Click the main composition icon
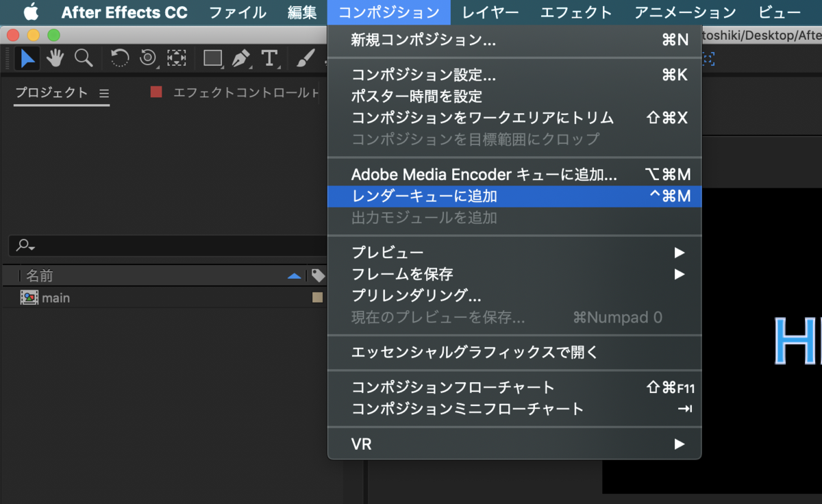The width and height of the screenshot is (822, 504). tap(29, 298)
